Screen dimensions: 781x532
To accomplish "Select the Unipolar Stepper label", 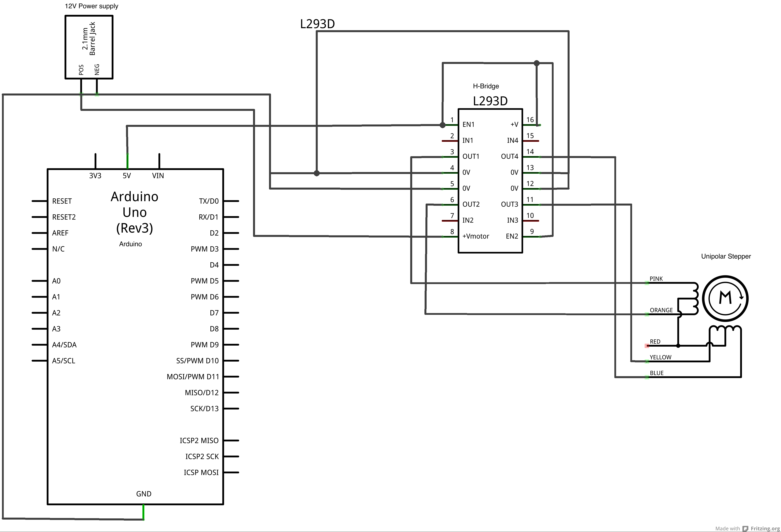I will (726, 256).
